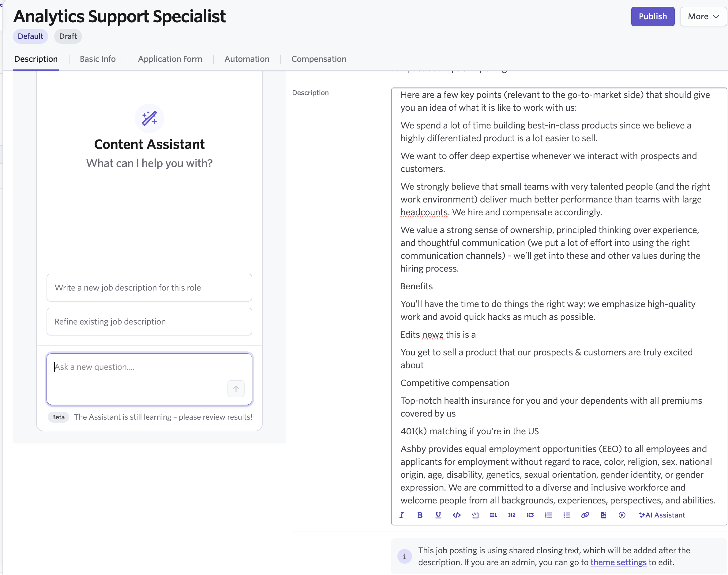Apply H3 heading style

pyautogui.click(x=530, y=515)
